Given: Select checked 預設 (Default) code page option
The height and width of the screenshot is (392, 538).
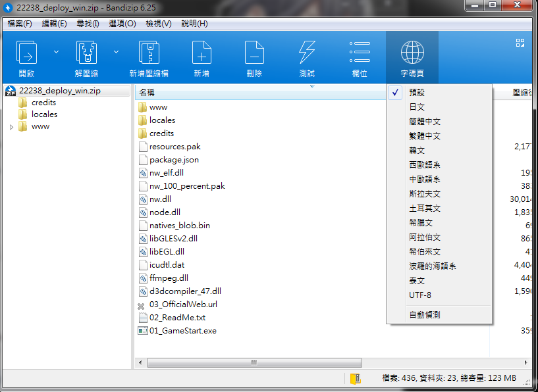Looking at the screenshot, I should (439, 92).
